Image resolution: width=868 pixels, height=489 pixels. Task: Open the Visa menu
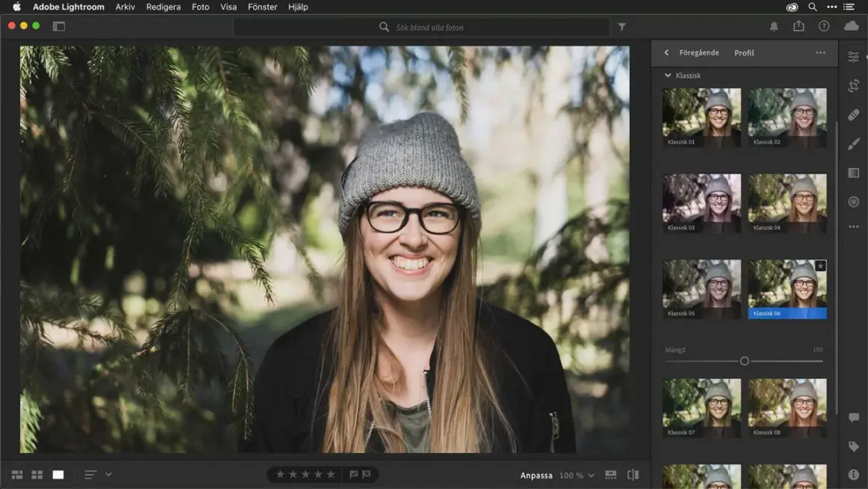click(x=229, y=7)
